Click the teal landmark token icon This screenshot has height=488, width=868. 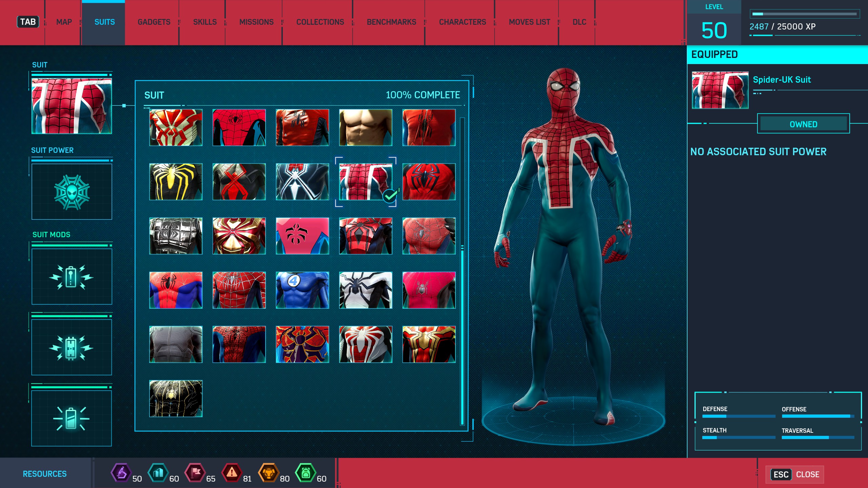point(158,472)
